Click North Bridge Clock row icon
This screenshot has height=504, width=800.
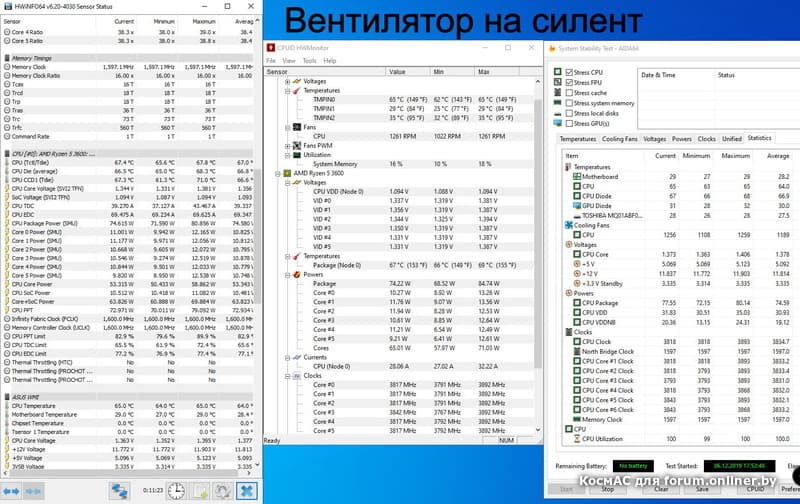coord(577,351)
